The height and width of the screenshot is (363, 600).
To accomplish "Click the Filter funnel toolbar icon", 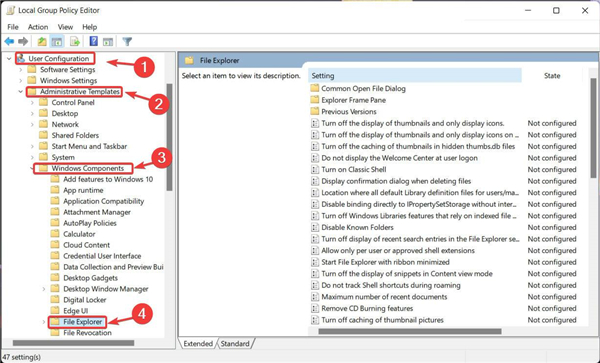I will (127, 41).
